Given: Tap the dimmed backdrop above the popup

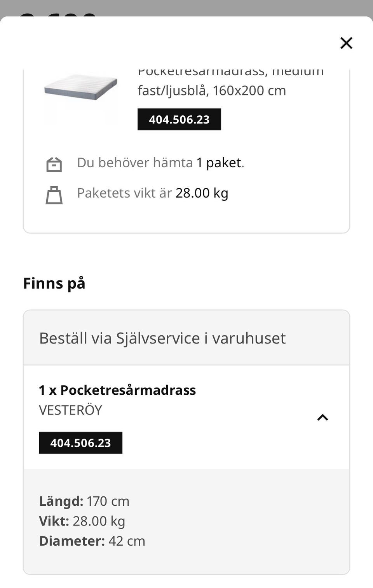Looking at the screenshot, I should (233, 7).
